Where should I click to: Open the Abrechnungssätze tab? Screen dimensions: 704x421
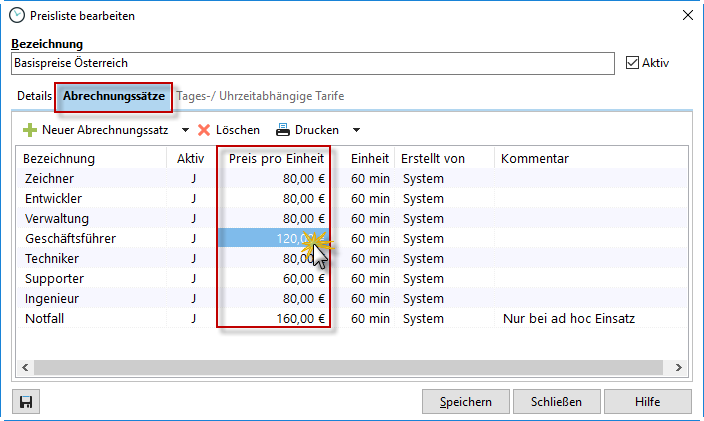(114, 97)
